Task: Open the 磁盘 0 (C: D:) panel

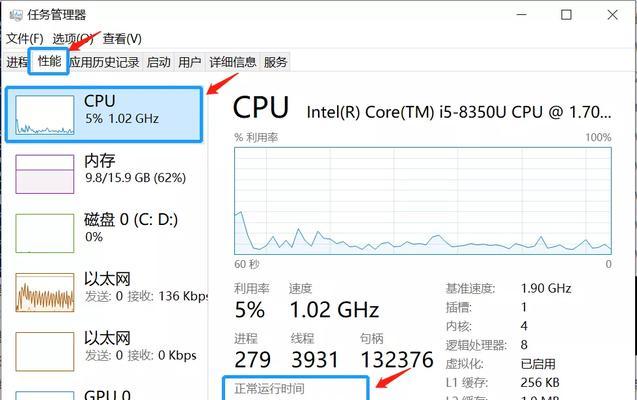Action: [104, 232]
